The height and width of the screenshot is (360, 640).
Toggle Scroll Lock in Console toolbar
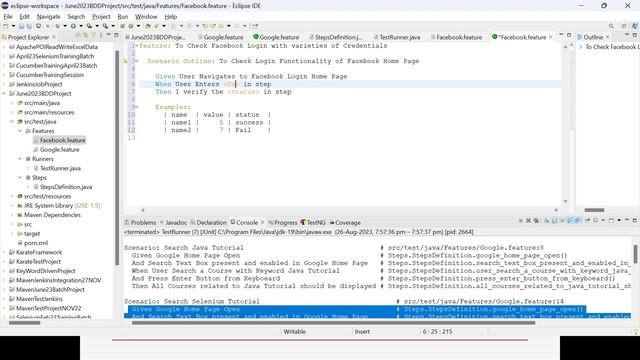[x=554, y=220]
